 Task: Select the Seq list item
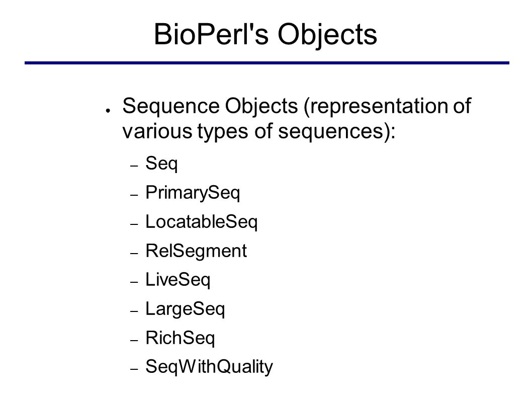coord(161,164)
